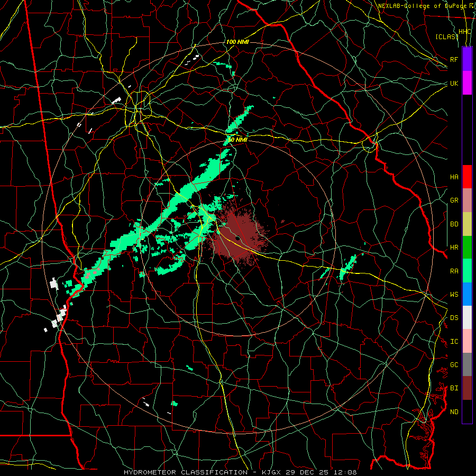Select the GR graupel legend swatch

(467, 200)
